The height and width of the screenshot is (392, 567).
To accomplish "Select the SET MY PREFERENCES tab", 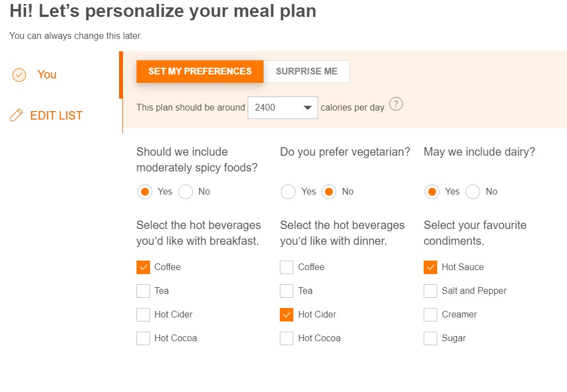I will (200, 72).
